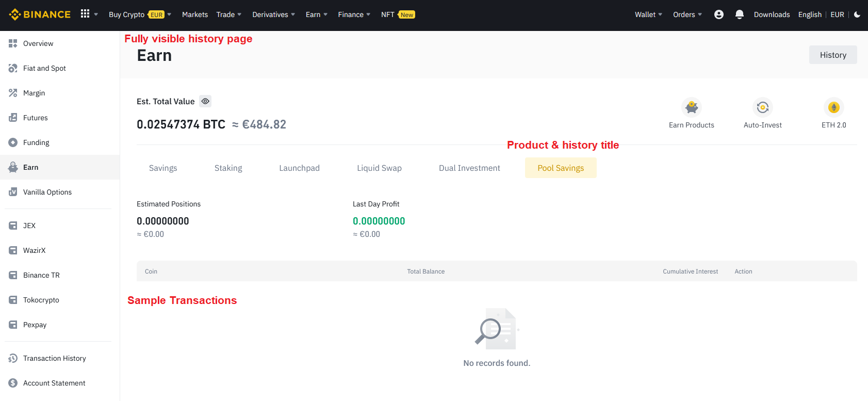Open Account Statement in sidebar
Image resolution: width=868 pixels, height=401 pixels.
pyautogui.click(x=60, y=383)
